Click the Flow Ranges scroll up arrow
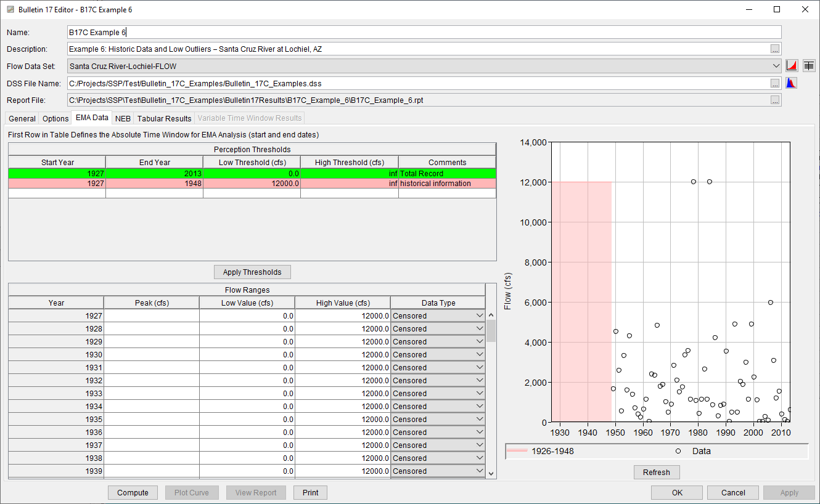Image resolution: width=820 pixels, height=504 pixels. [491, 315]
